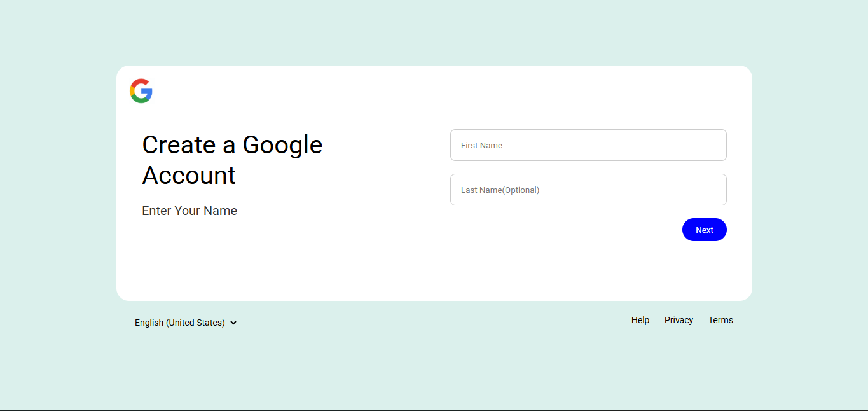Screen dimensions: 868x411
Task: Click inside the Last Name (Optional) field
Action: (588, 190)
